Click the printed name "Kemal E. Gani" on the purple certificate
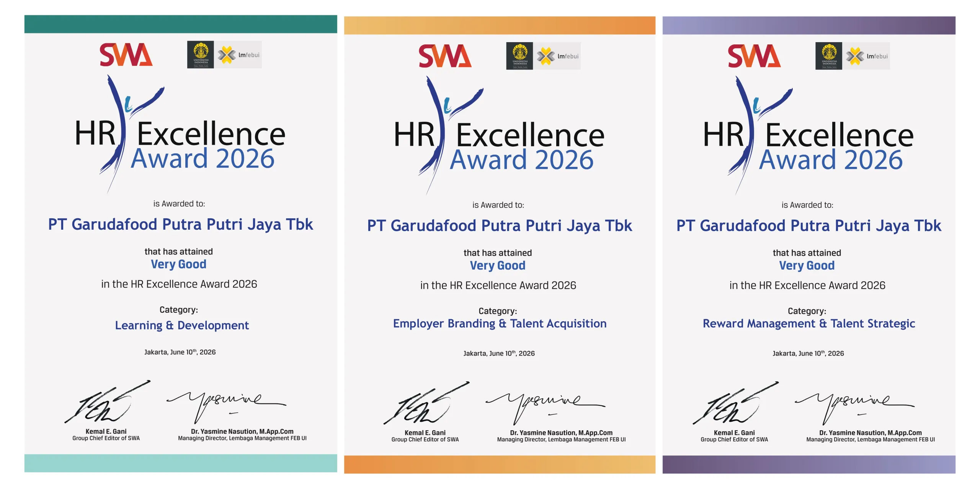 click(x=734, y=433)
